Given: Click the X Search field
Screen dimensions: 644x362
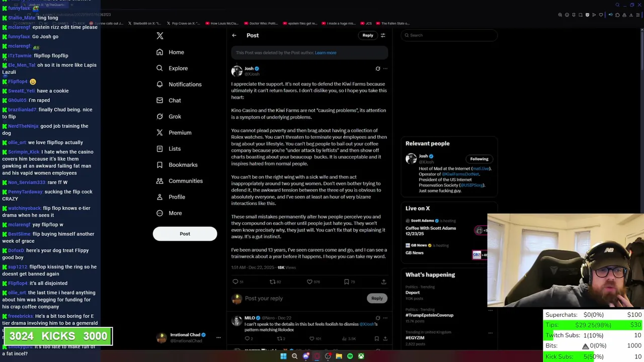Looking at the screenshot, I should (449, 35).
